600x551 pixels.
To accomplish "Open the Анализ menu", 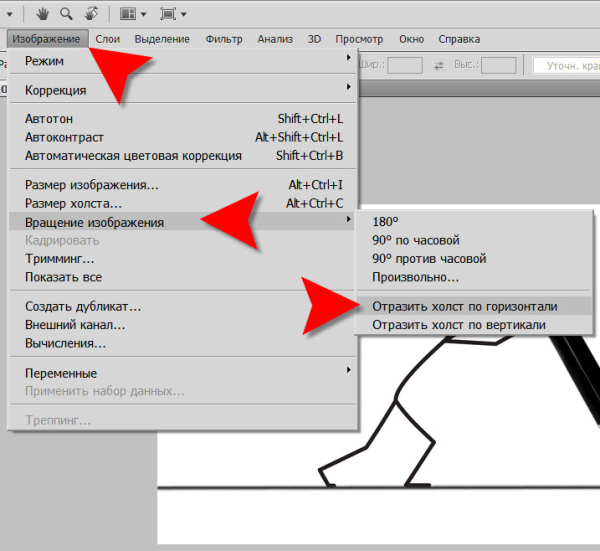I will click(x=275, y=39).
